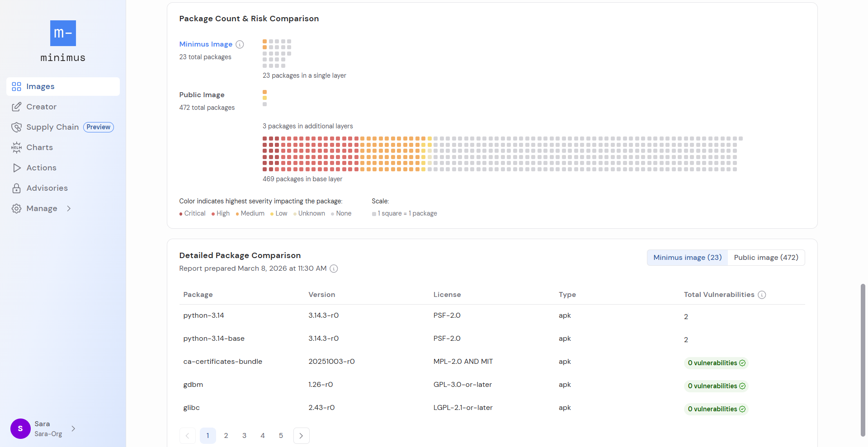
Task: Click the Sara user avatar
Action: (x=20, y=428)
